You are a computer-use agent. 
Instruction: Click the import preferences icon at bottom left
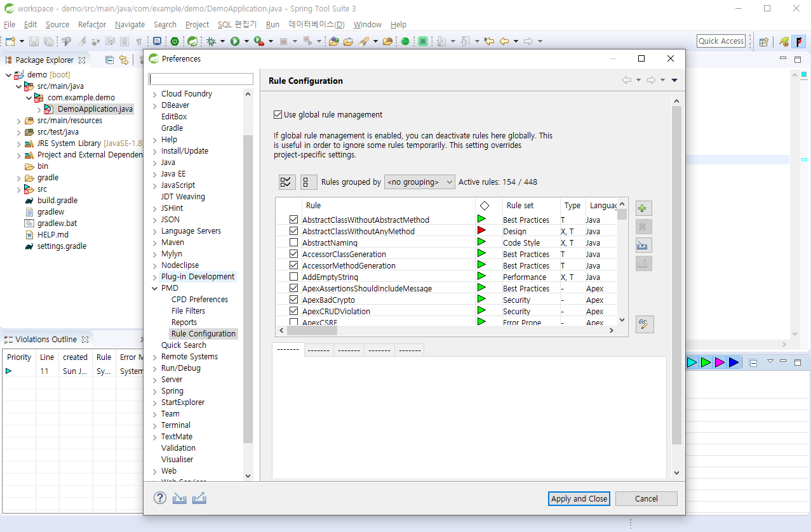pyautogui.click(x=180, y=498)
